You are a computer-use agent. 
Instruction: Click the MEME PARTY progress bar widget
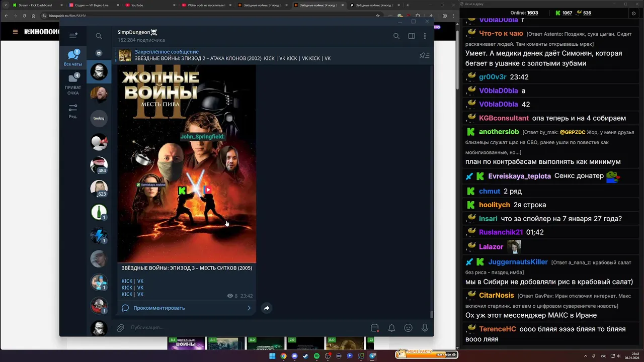[x=426, y=354]
